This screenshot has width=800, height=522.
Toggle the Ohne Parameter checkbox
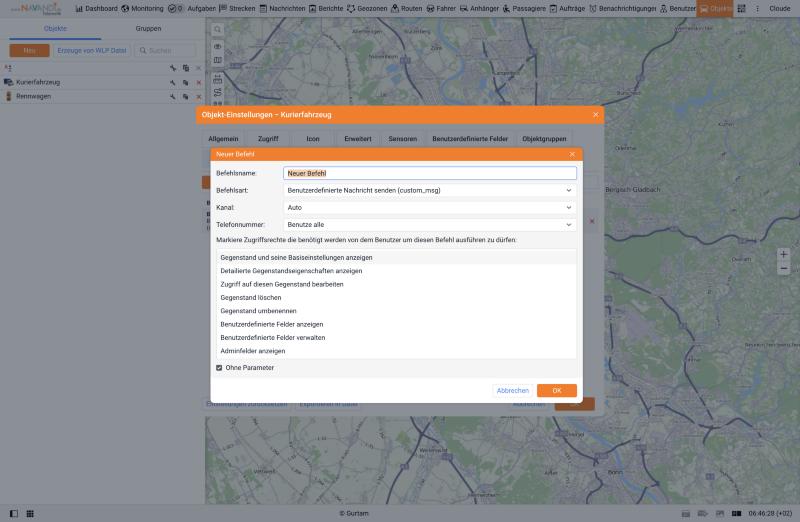point(219,367)
